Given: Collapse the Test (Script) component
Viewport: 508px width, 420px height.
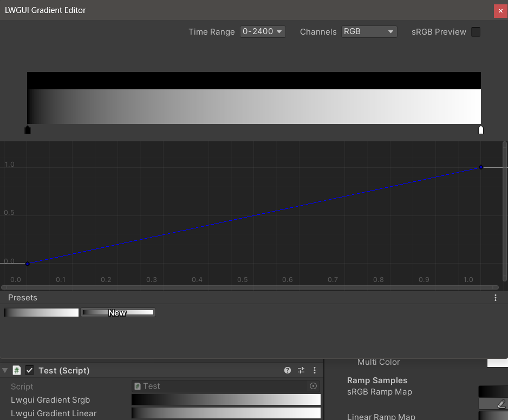Looking at the screenshot, I should coord(5,371).
